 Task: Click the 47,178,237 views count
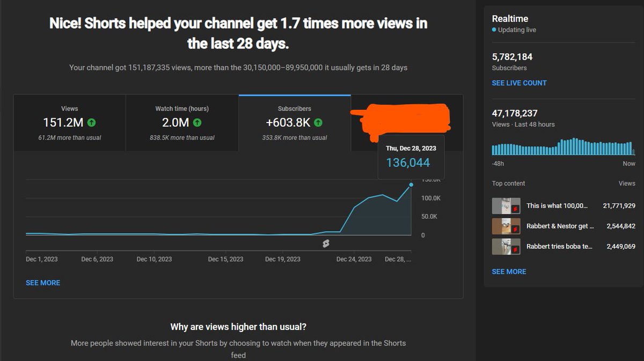(x=515, y=113)
